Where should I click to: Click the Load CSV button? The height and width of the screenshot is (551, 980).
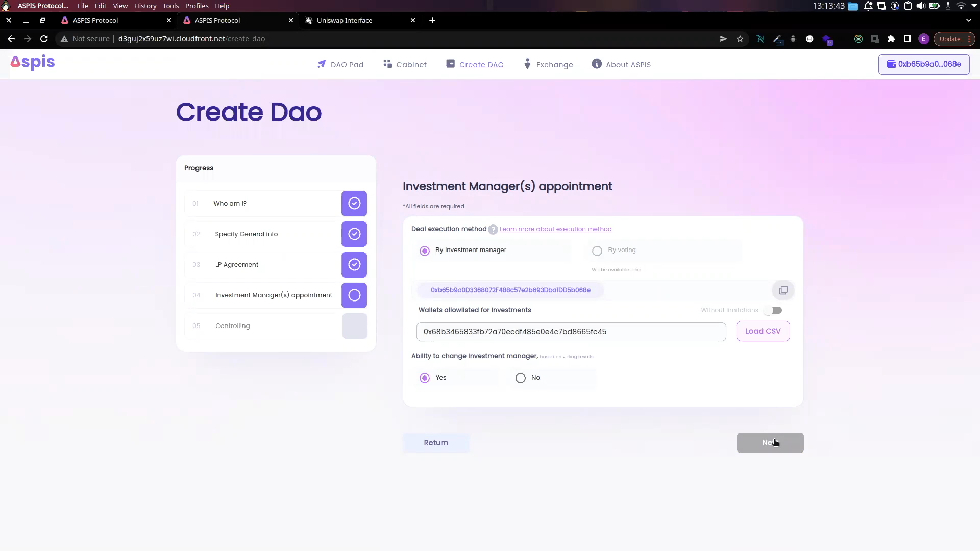[763, 331]
